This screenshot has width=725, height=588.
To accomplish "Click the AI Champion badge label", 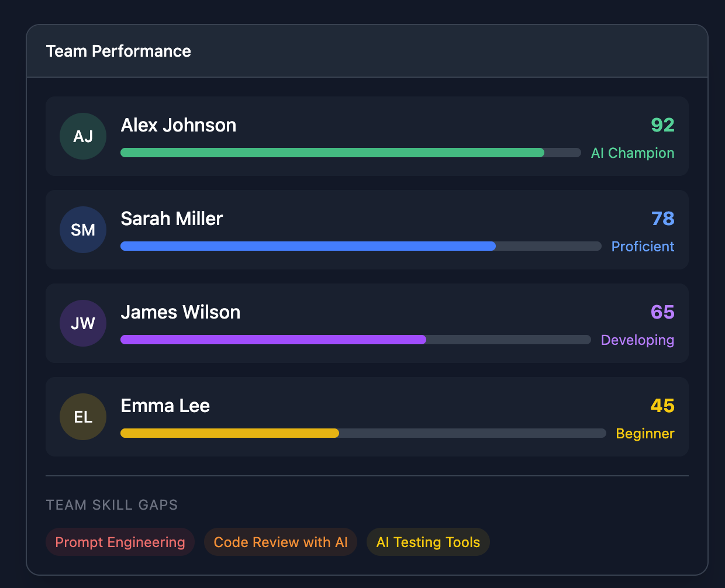I will click(633, 153).
